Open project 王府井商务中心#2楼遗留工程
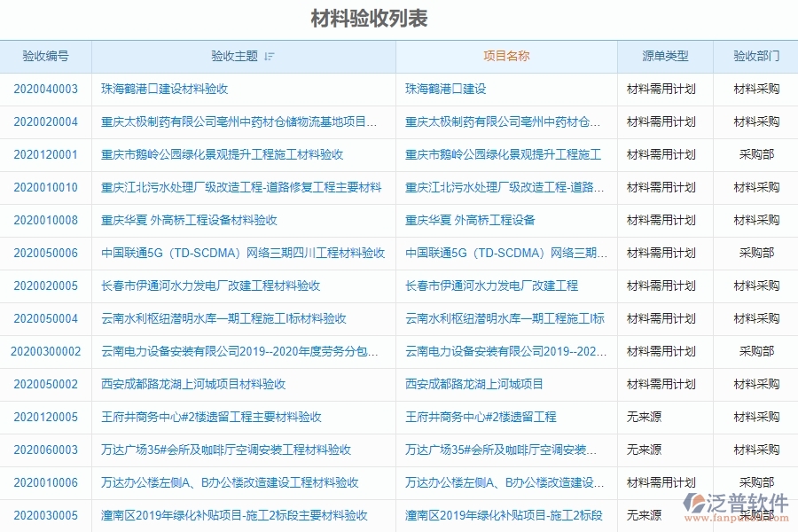 [x=481, y=417]
